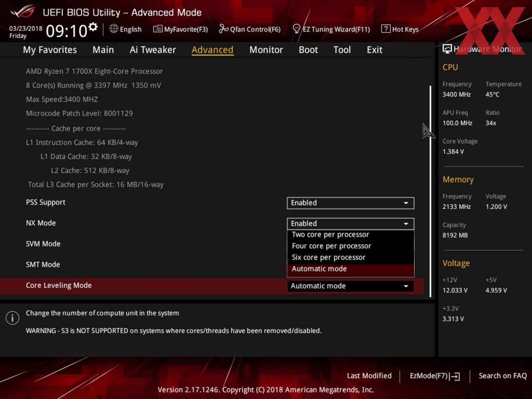Click Core Voltage value 1.384 V
Viewport: 532px width, 399px height.
(453, 151)
